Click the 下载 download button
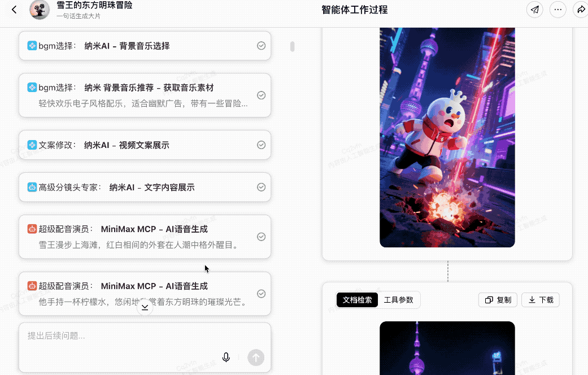The width and height of the screenshot is (588, 375). pyautogui.click(x=540, y=300)
